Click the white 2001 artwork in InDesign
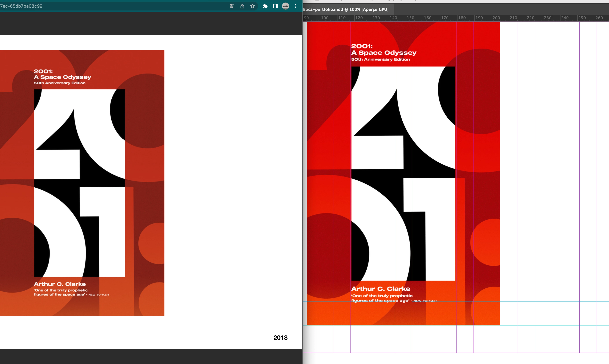609x364 pixels. (403, 173)
